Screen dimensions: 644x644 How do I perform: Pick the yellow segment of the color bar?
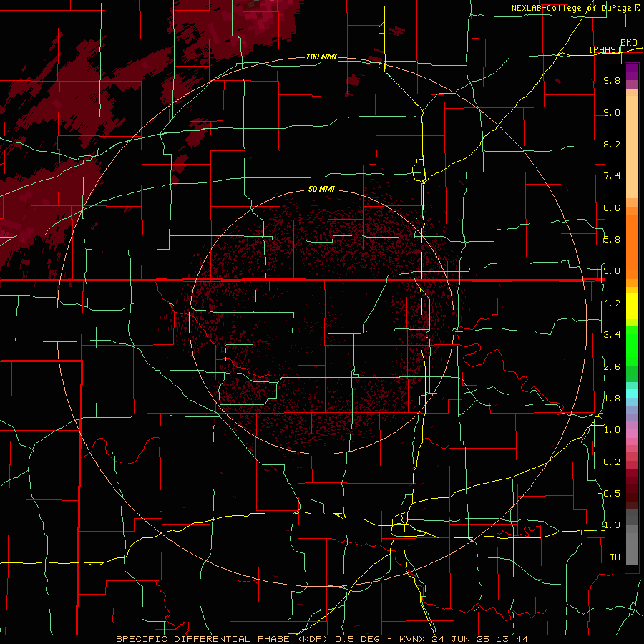tap(632, 306)
